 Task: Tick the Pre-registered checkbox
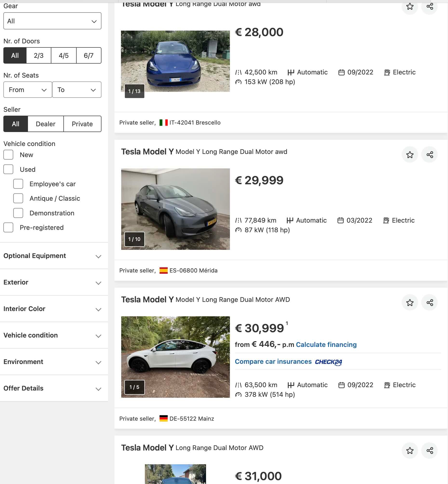coord(8,227)
